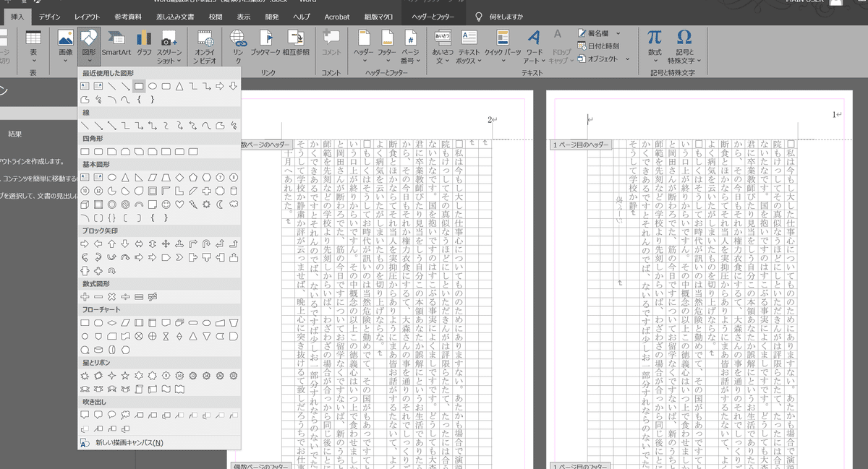Open the 組版マクロ tab

coord(378,17)
